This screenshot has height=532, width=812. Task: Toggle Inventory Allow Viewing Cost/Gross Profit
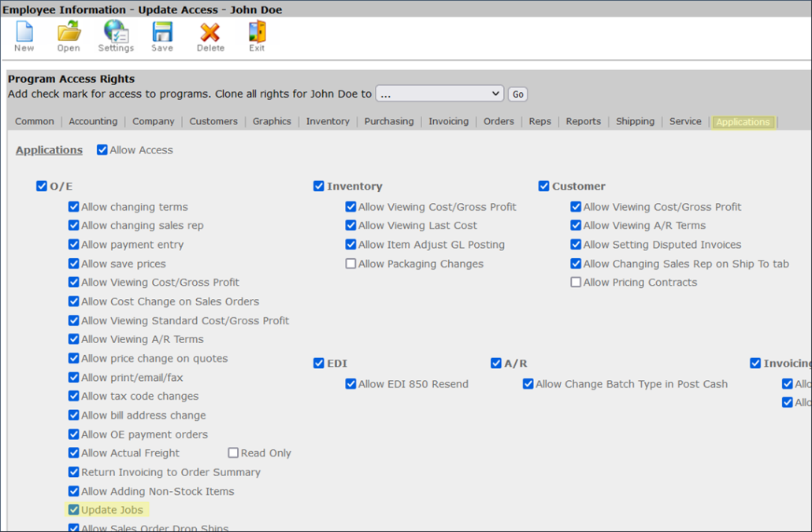350,206
